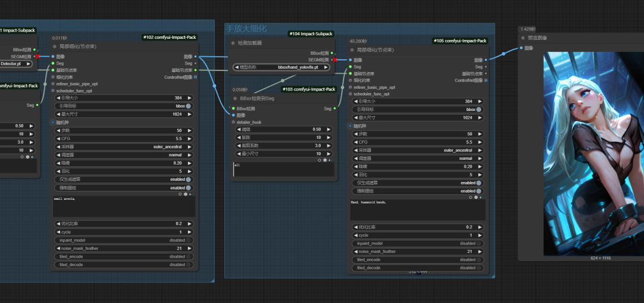Screen dimensions: 644x303
Task: Decrease 最大尺寸 with the left arrow on node #102
Action: coord(57,114)
